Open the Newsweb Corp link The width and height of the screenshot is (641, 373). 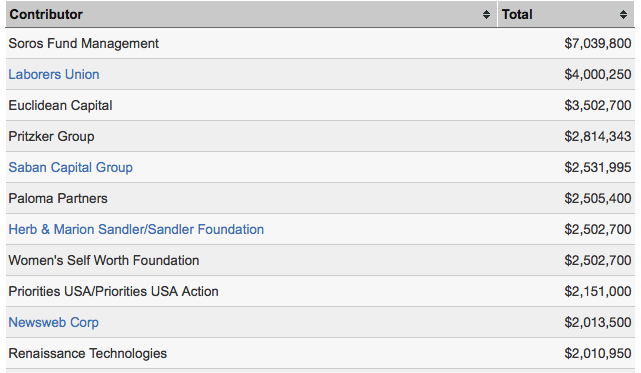[x=54, y=322]
